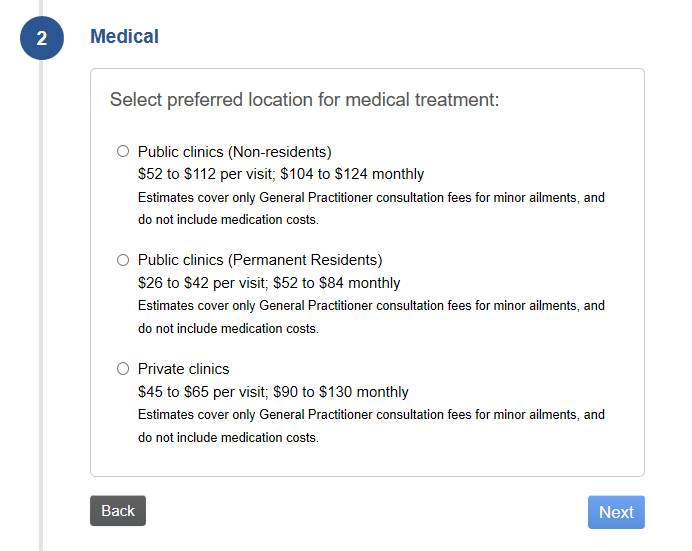Click the "Private clinics" label text
This screenshot has width=692, height=551.
coord(183,369)
